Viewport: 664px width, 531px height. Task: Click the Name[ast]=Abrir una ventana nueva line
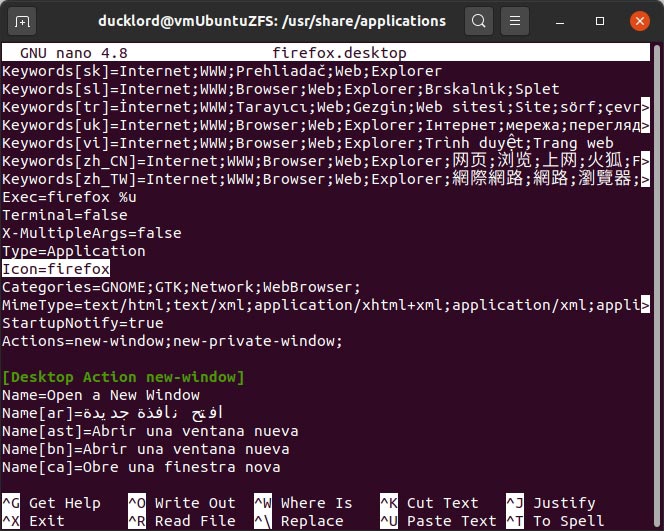click(x=150, y=431)
